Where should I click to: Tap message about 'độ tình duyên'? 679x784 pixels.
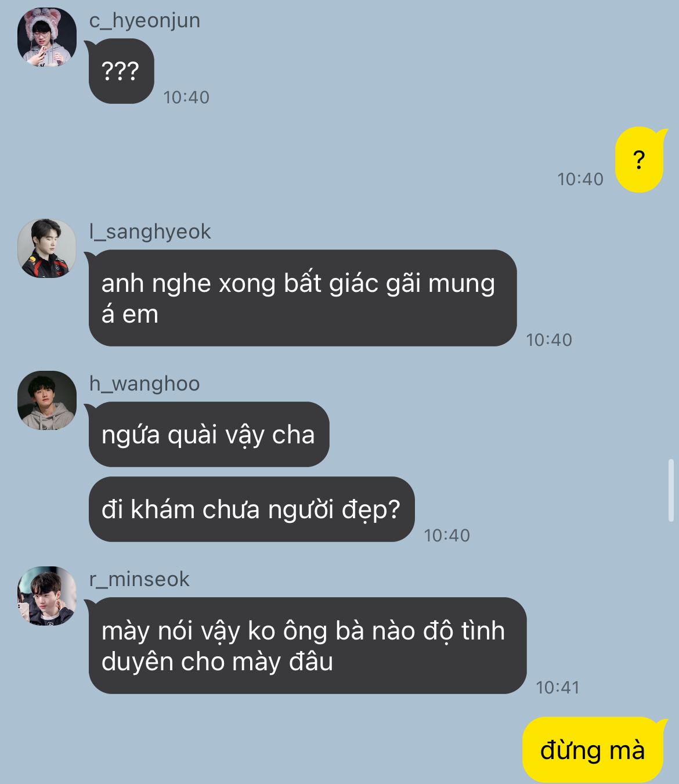[x=307, y=646]
